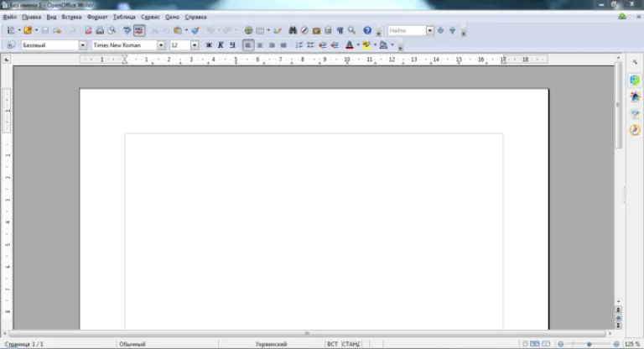Image resolution: width=644 pixels, height=349 pixels.
Task: Open the Таблица menu
Action: coord(124,18)
